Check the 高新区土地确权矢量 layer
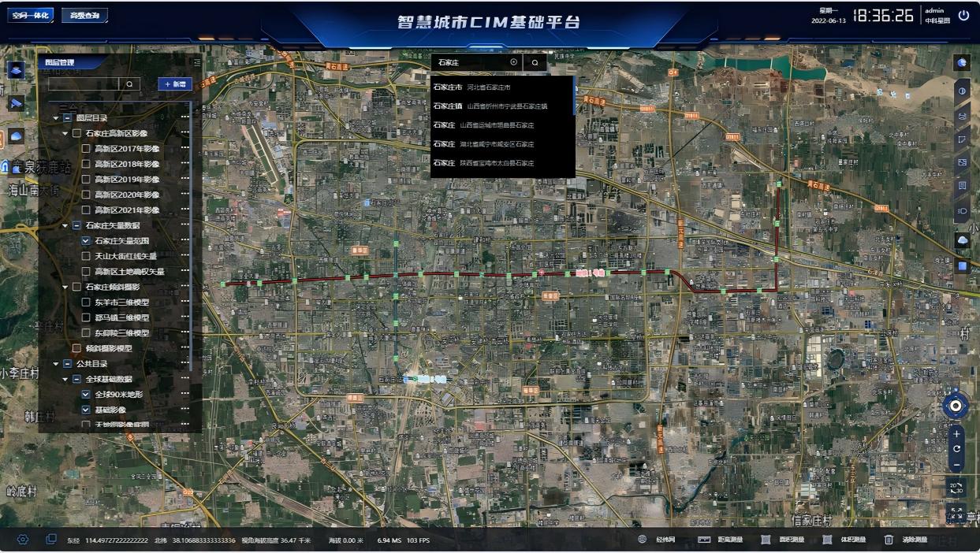 tap(87, 272)
